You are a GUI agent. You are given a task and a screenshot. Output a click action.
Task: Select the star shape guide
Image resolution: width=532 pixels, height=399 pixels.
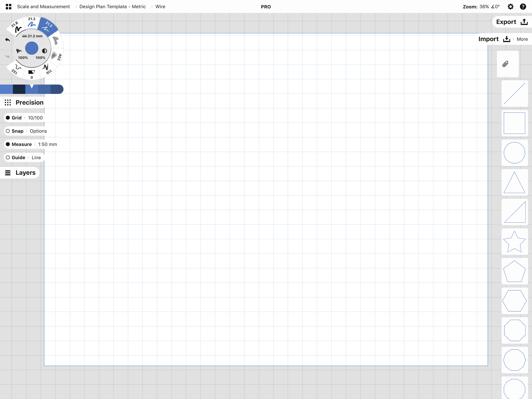514,242
